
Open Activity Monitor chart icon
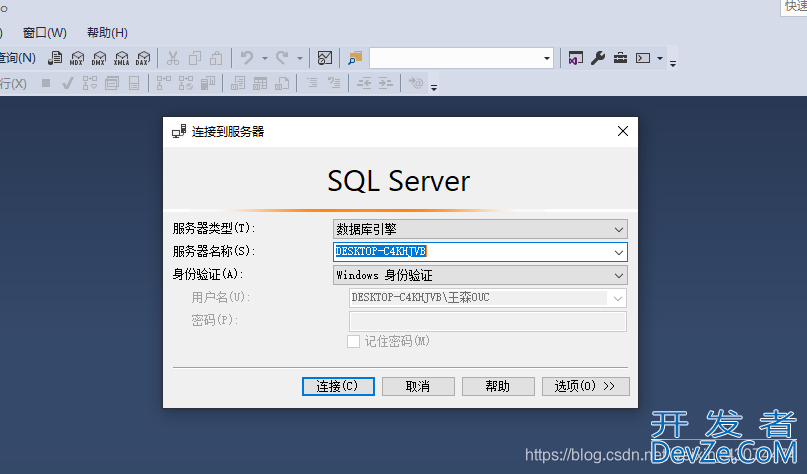point(325,58)
